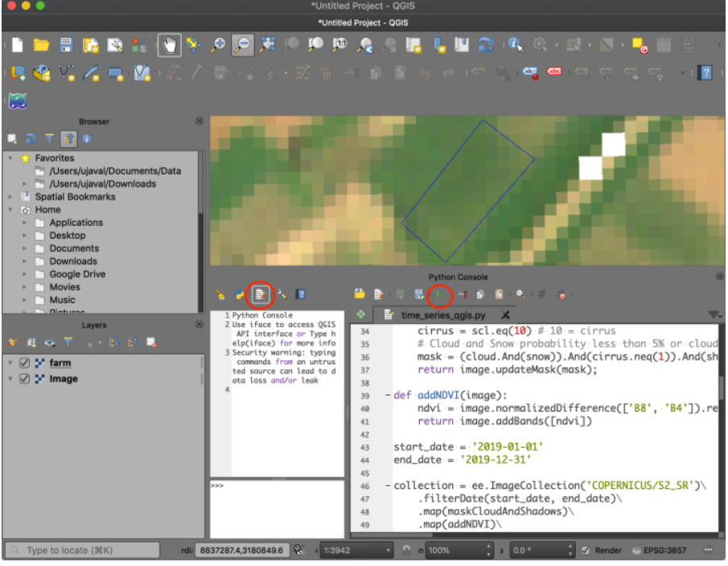Viewport: 728px width, 566px height.
Task: Click the Browser panel refresh icon
Action: pos(31,139)
